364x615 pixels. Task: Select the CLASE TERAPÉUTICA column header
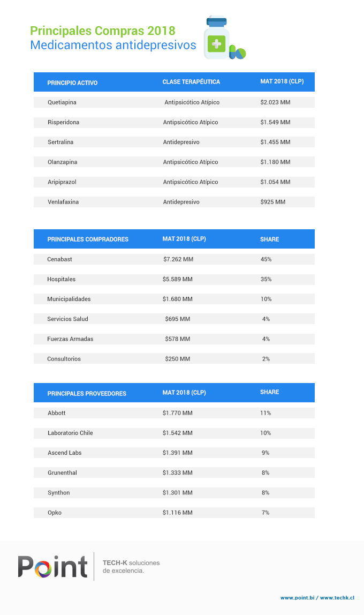[x=191, y=81]
